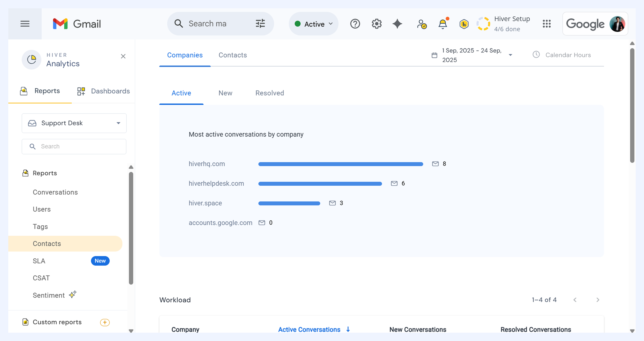Click the envelope icon for hiver.space

(332, 203)
